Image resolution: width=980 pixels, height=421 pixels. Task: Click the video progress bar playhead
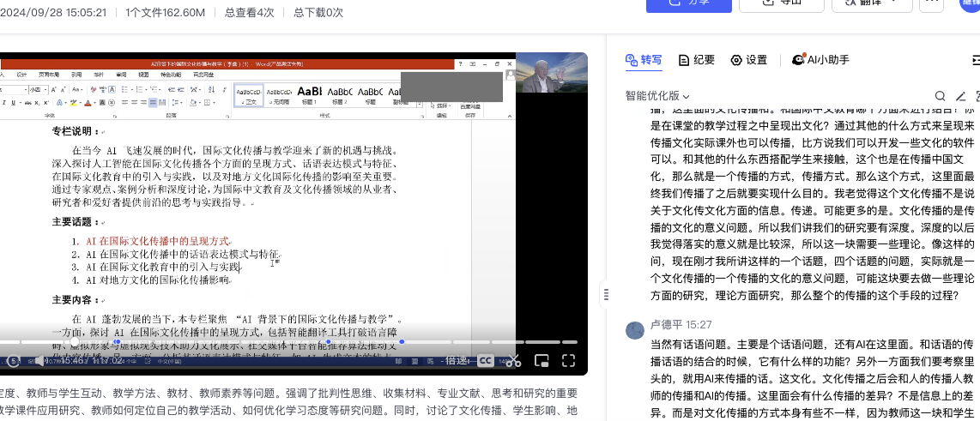tap(76, 343)
